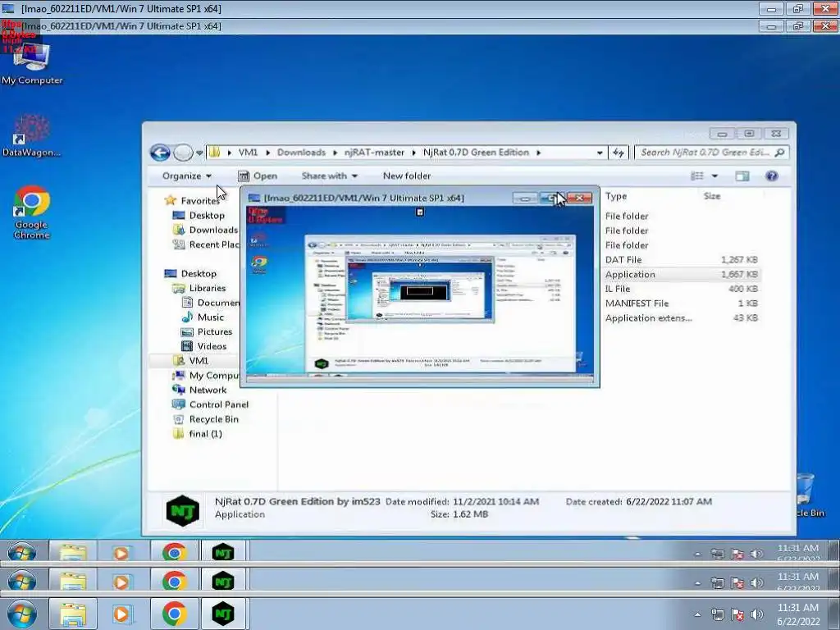Open recent pages dropdown beside forward arrow
Viewport: 840px width, 630px height.
[199, 153]
